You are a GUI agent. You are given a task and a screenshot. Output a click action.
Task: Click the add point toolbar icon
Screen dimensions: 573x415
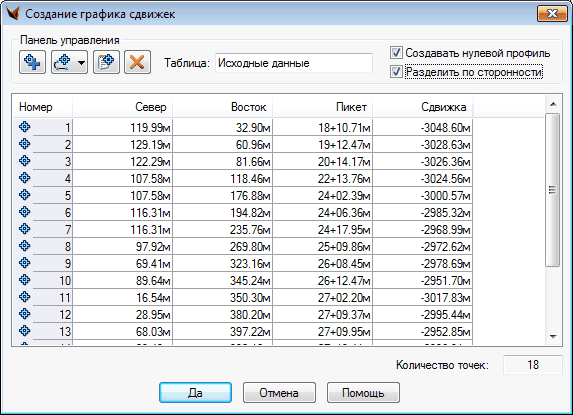[x=32, y=62]
